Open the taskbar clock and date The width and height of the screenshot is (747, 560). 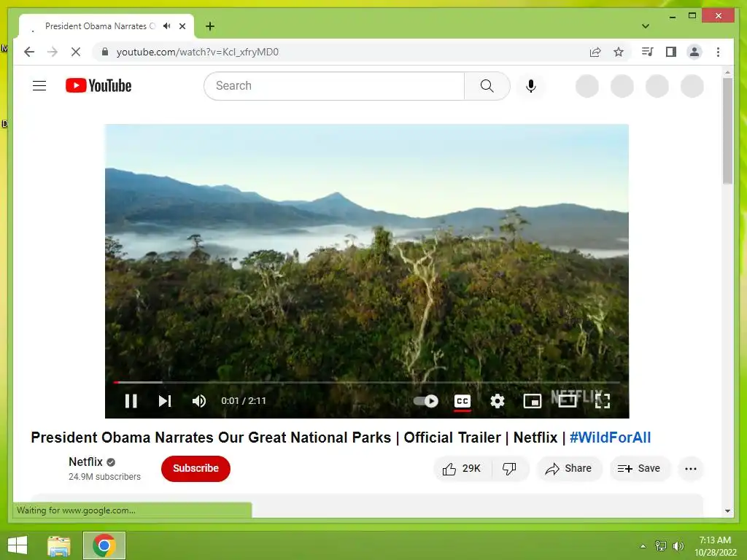click(715, 546)
